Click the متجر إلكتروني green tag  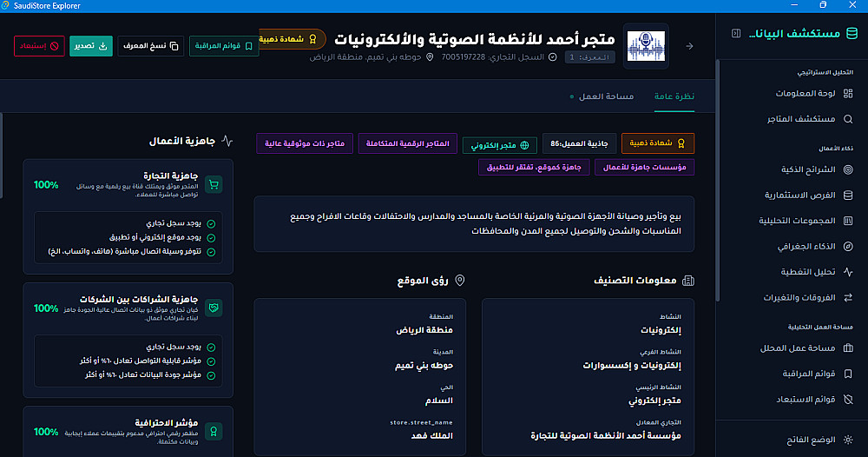click(x=500, y=145)
